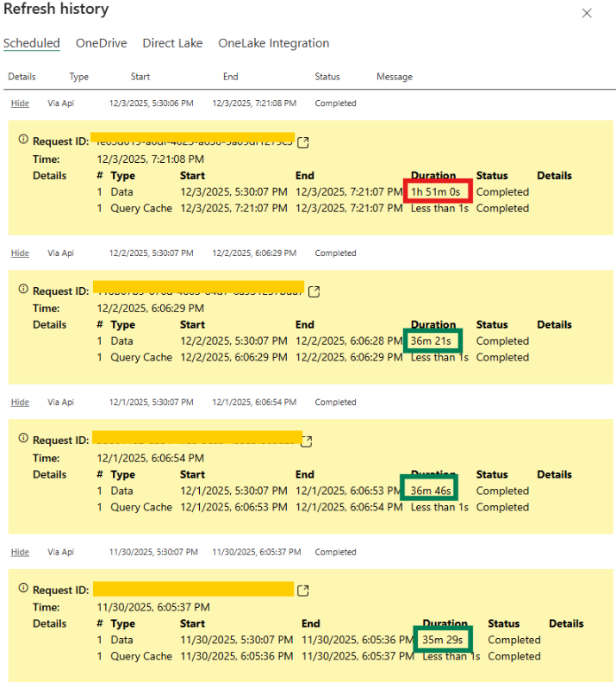The width and height of the screenshot is (616, 682).
Task: Click 'Query Cache' type in 12/3/2025 details
Action: [x=141, y=209]
